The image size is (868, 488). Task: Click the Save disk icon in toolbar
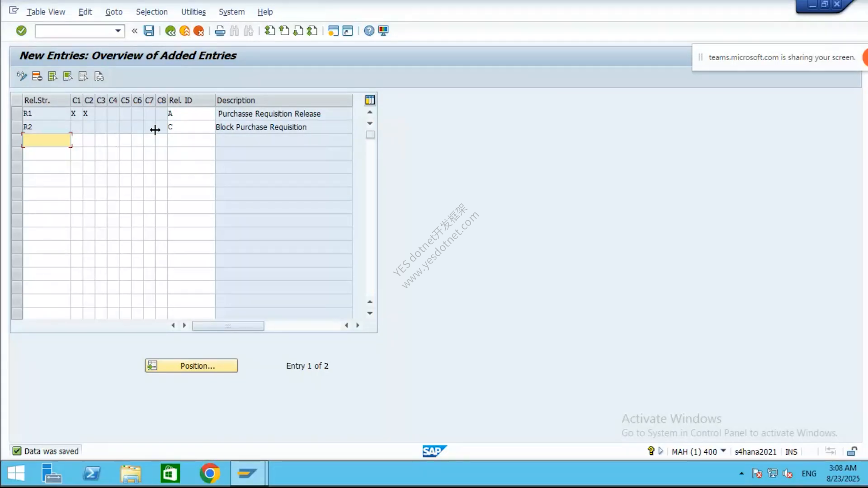[x=149, y=31]
